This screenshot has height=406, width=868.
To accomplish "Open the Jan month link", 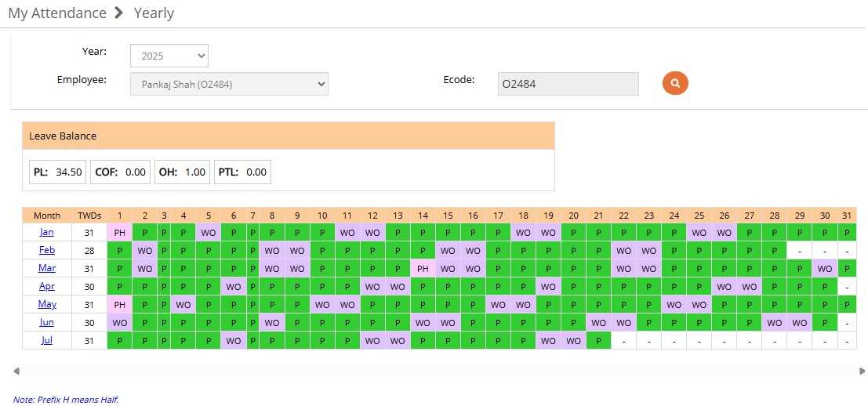I will (47, 232).
